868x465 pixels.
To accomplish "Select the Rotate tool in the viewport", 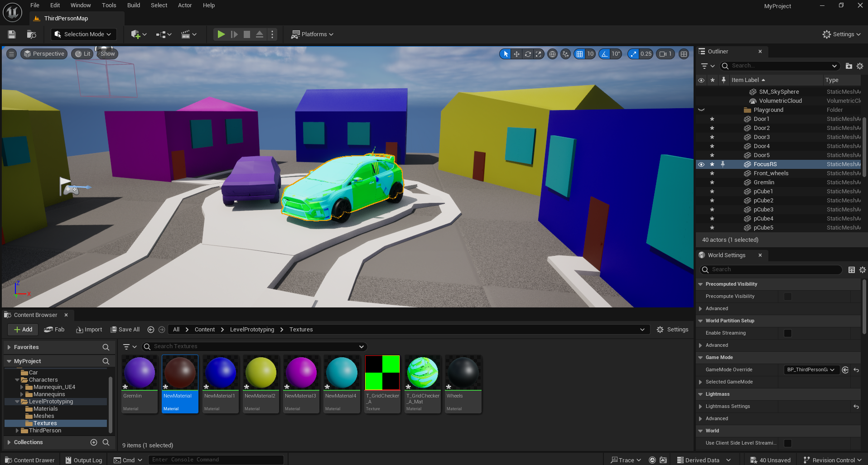I will [527, 53].
